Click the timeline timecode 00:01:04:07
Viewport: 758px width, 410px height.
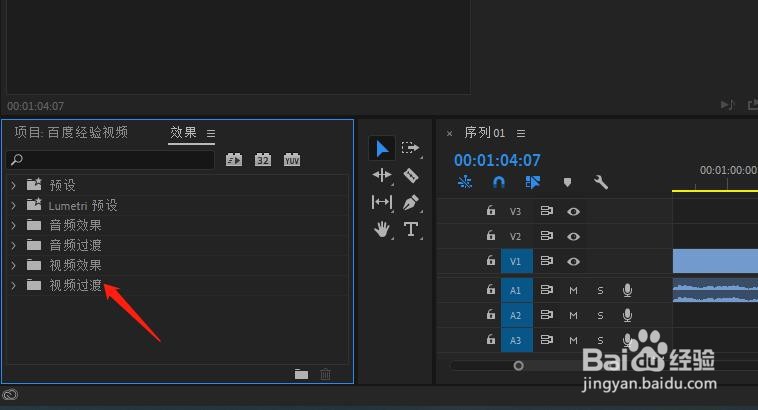497,160
